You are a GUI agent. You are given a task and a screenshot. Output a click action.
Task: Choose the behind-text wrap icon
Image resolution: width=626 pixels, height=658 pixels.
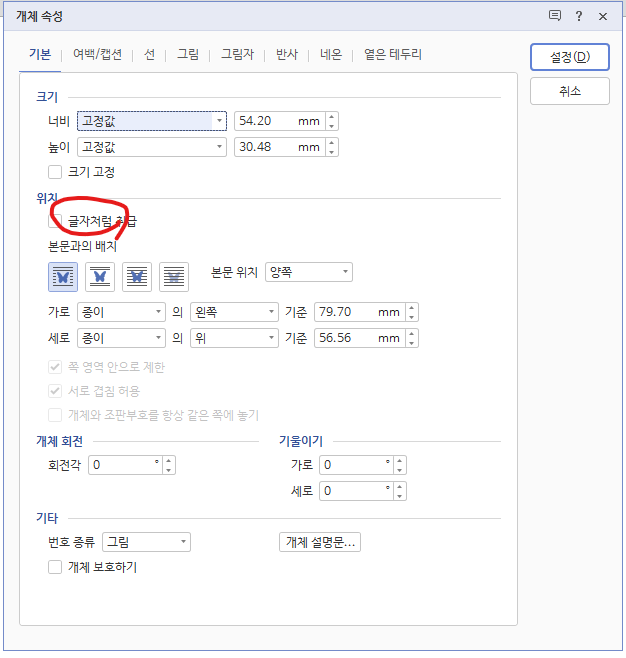coord(137,277)
